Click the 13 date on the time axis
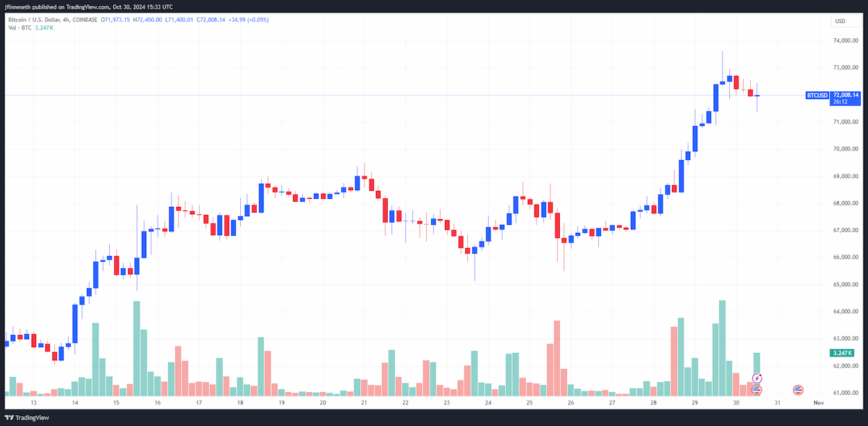868x426 pixels. pos(33,402)
